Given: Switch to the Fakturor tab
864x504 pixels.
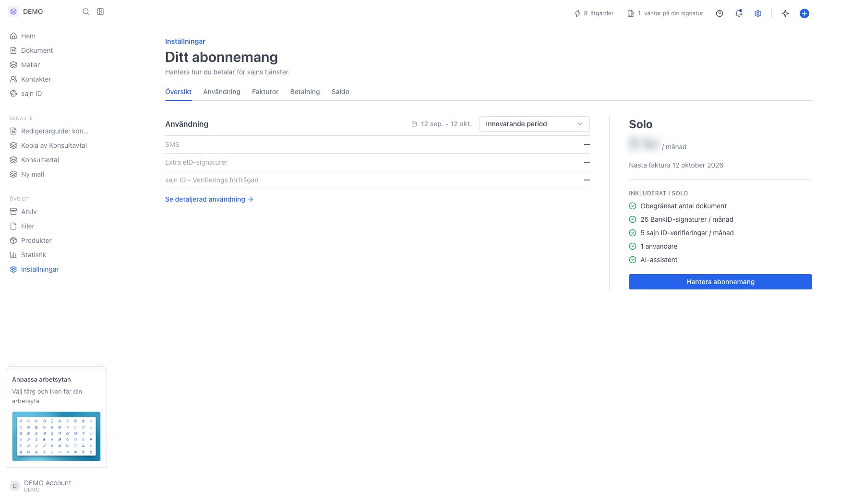Looking at the screenshot, I should point(265,92).
